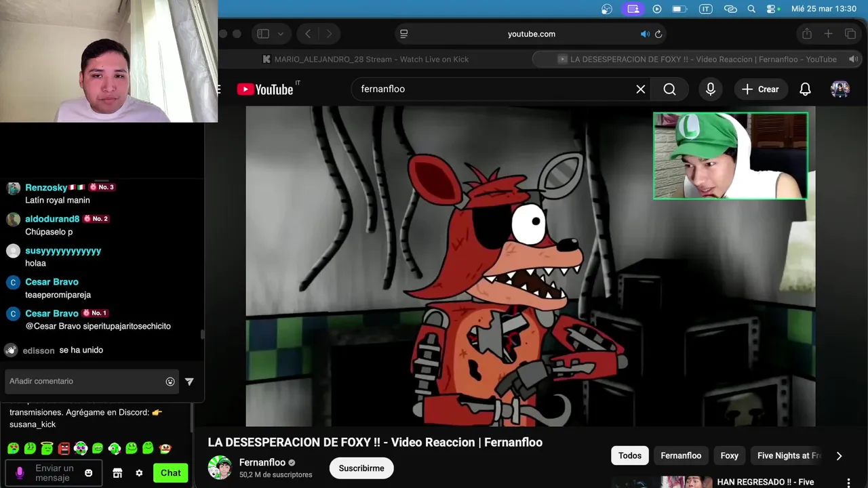868x488 pixels.
Task: Click the Fernanfloo channel avatar
Action: coord(220,468)
